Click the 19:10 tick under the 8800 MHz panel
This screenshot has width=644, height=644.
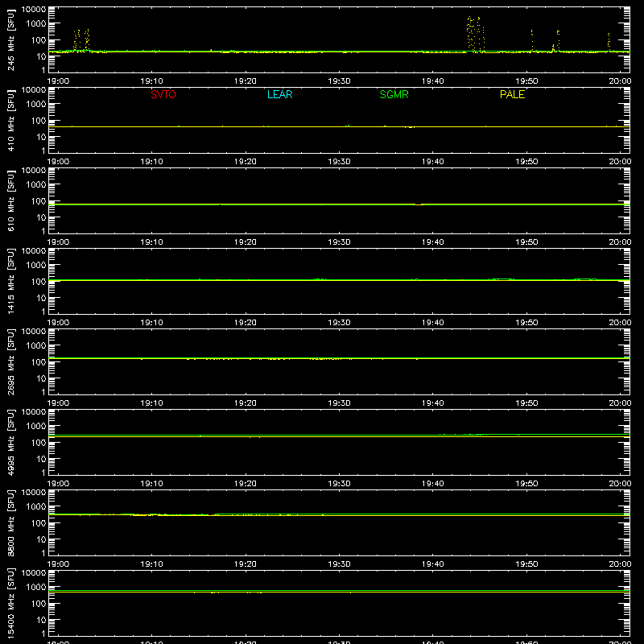[x=151, y=564]
